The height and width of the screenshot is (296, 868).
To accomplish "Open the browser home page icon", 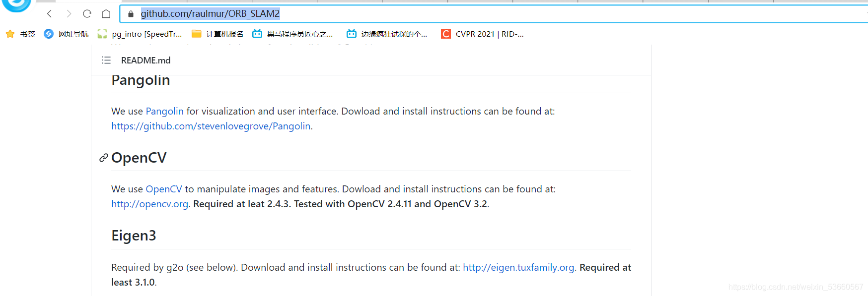I will 106,13.
